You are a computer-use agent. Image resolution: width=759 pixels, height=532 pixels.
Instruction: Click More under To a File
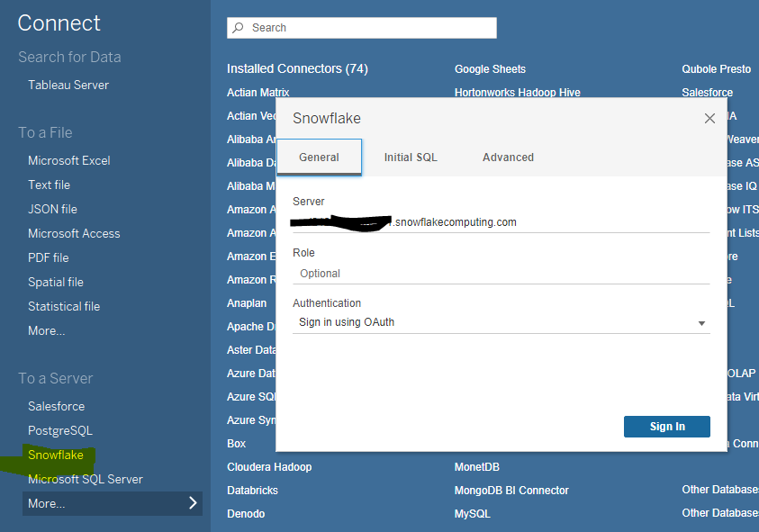47,330
